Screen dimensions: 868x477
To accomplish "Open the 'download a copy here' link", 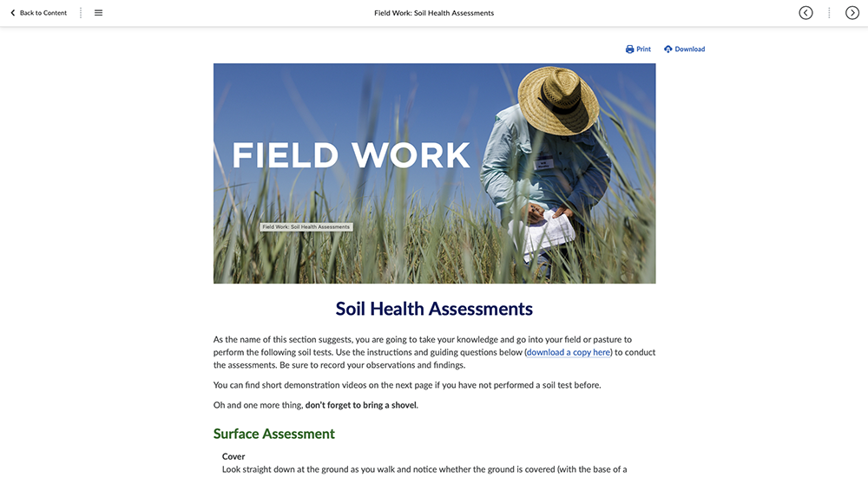I will pos(569,352).
